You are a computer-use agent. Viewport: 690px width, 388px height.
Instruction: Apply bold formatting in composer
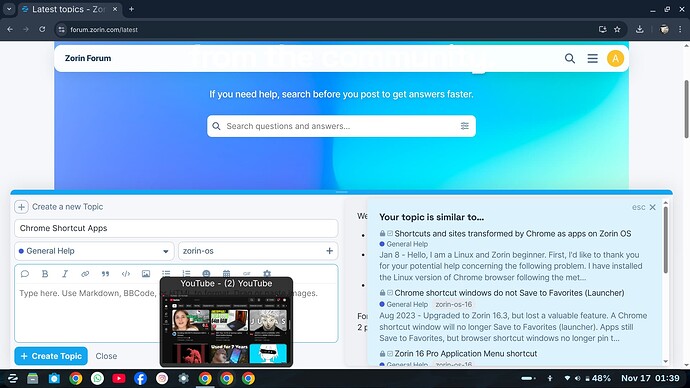[x=45, y=274]
